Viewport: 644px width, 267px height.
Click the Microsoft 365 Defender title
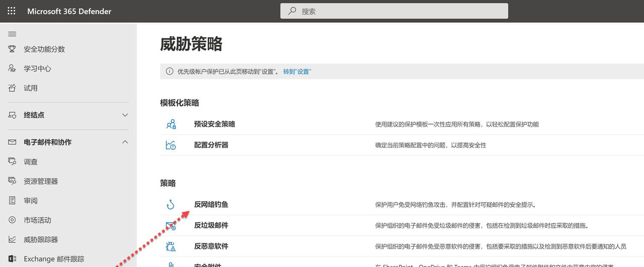(69, 11)
